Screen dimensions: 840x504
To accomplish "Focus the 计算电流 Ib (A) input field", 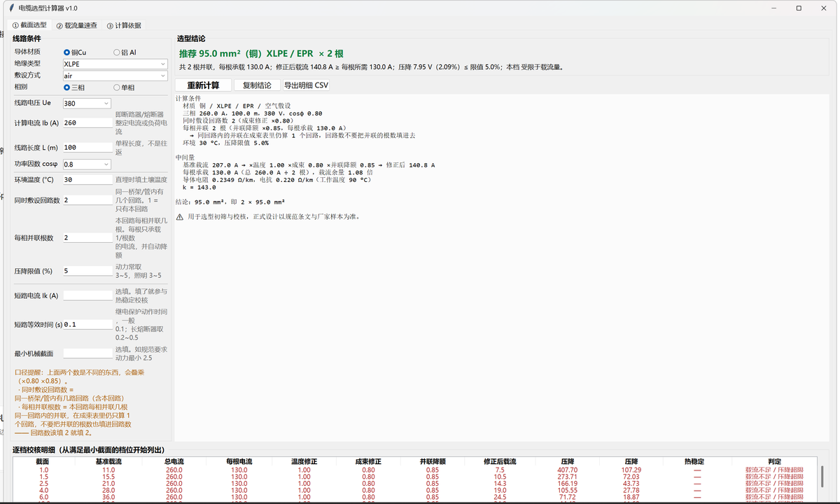I will click(87, 123).
